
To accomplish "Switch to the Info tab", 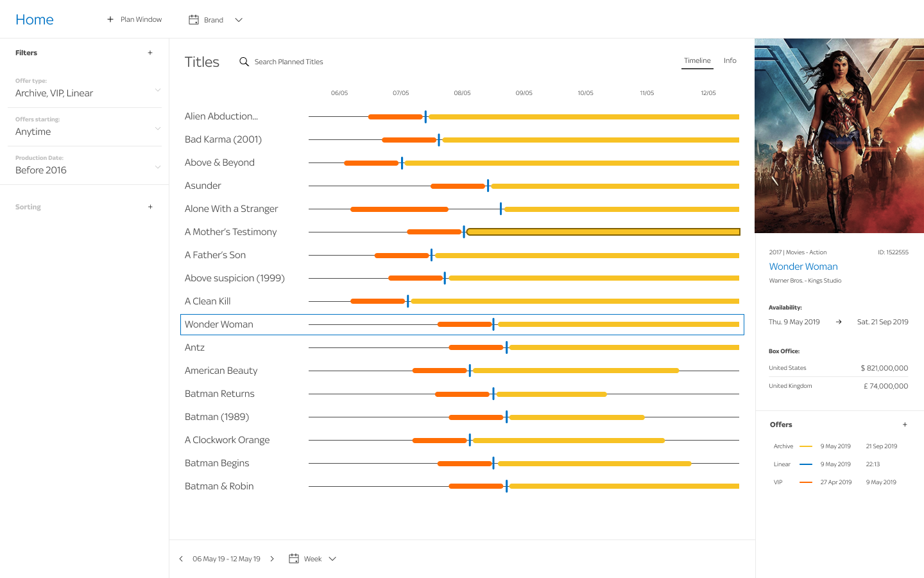I will coord(730,60).
